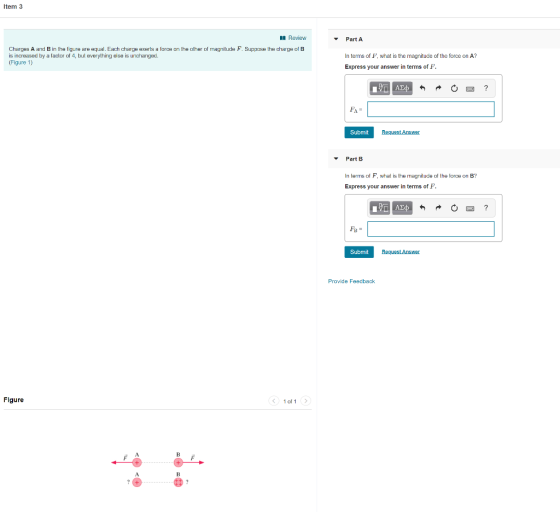
Task: Open the templates tool in Part A toolbar
Action: click(379, 88)
